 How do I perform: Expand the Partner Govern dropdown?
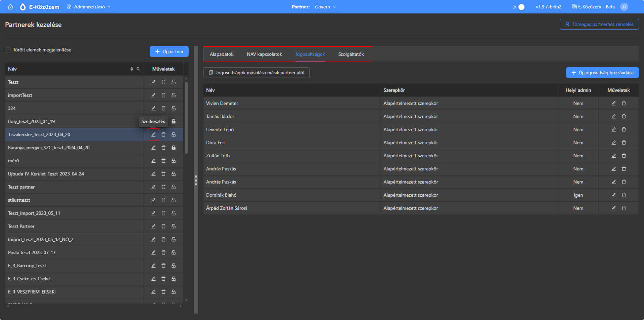[x=325, y=7]
